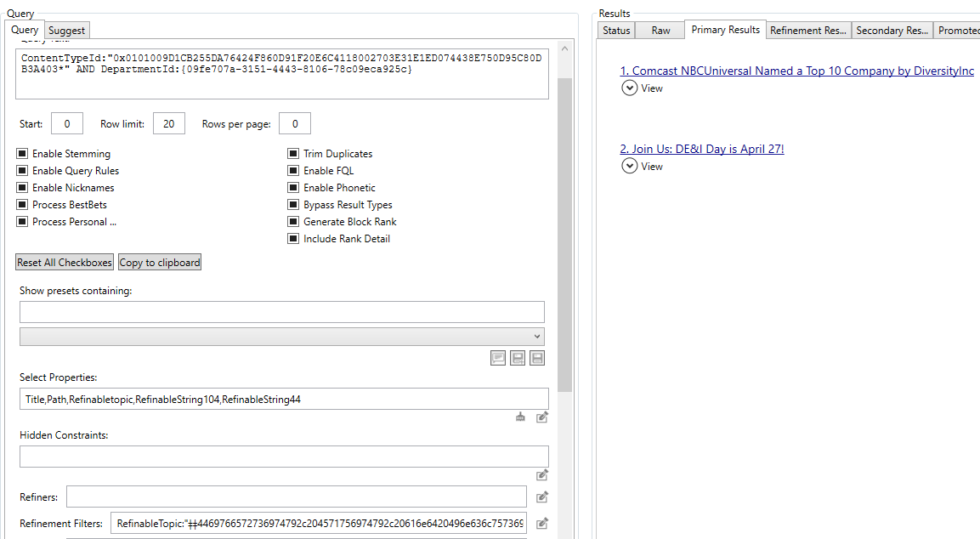Click inside the Row limit field
The height and width of the screenshot is (539, 980).
(168, 122)
